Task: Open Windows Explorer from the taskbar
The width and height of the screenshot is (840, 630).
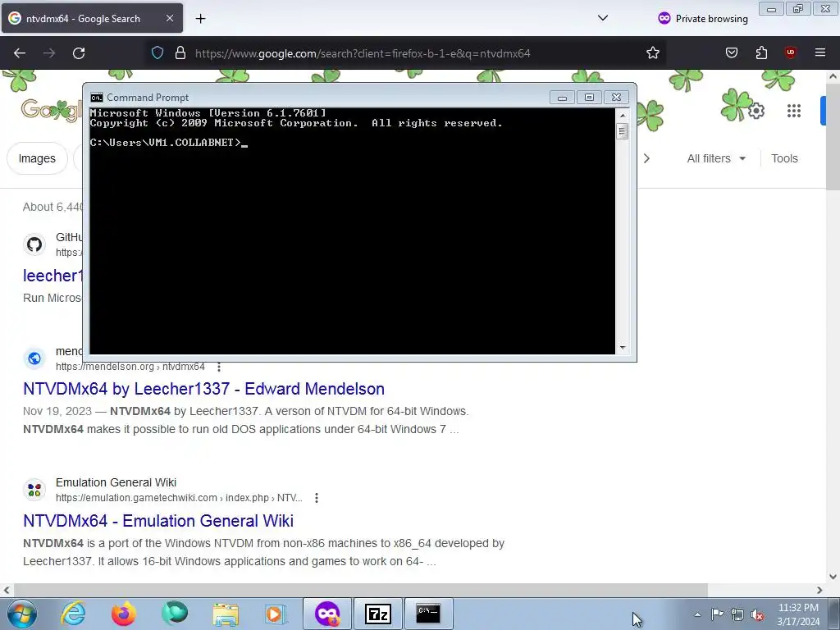Action: pos(226,614)
